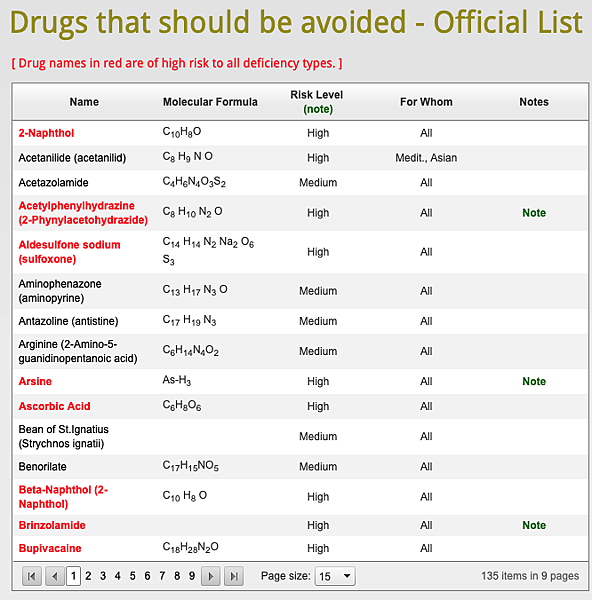Sort by the For Whom column header
The height and width of the screenshot is (600, 592).
tap(426, 102)
